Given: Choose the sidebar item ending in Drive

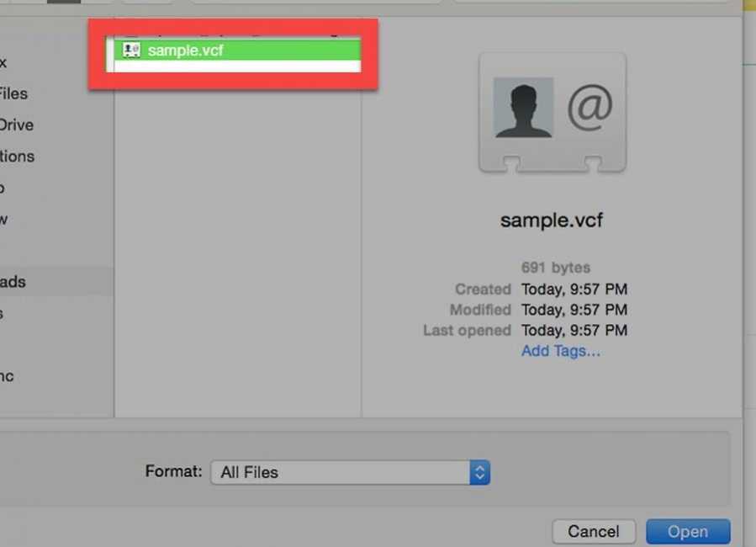Looking at the screenshot, I should point(17,125).
